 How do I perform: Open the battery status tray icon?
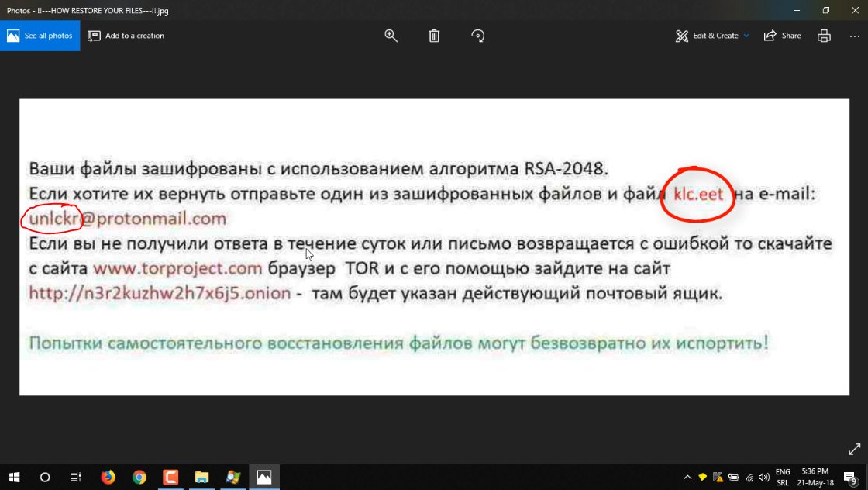733,478
